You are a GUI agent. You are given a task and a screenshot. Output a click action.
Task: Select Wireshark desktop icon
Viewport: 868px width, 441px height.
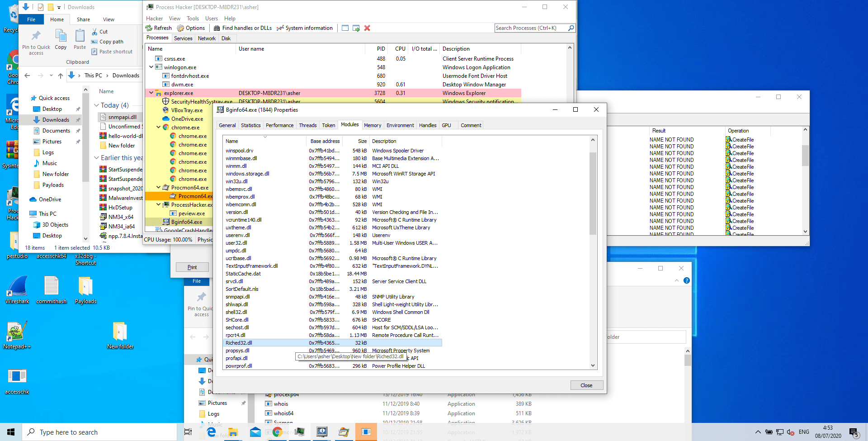(17, 290)
